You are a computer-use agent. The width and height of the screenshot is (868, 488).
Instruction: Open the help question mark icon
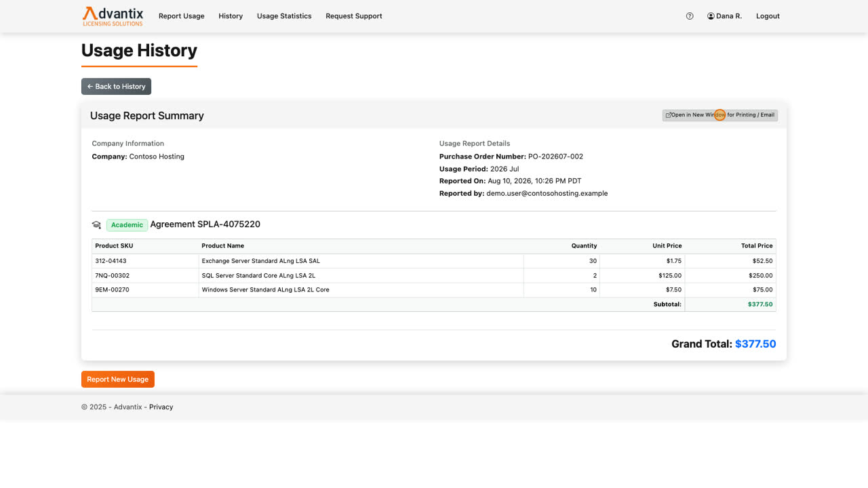tap(690, 16)
